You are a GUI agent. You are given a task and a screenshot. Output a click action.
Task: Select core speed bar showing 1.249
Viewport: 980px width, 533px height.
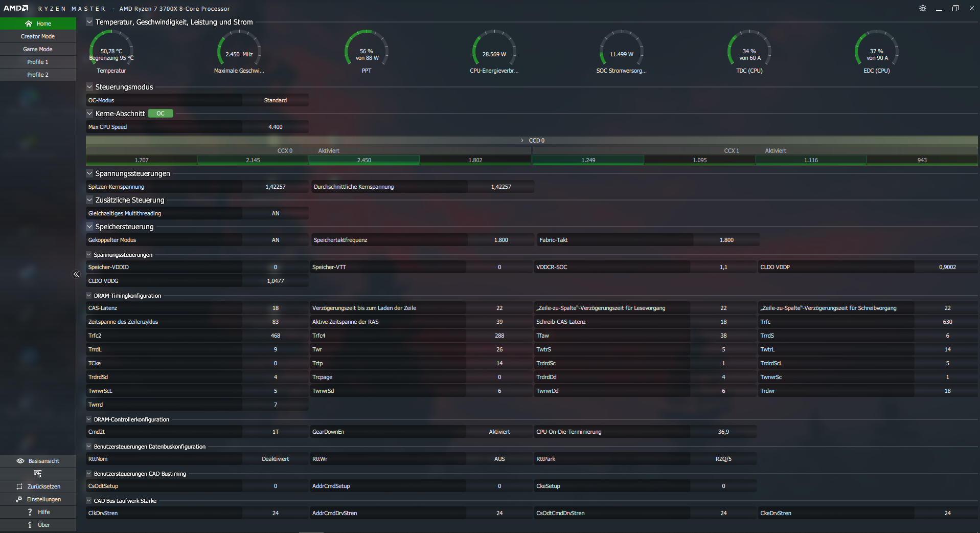588,160
